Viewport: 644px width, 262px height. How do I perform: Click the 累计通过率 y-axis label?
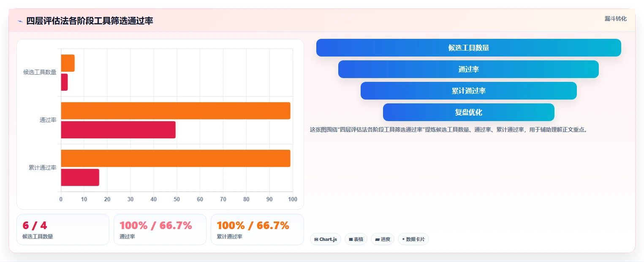click(43, 167)
